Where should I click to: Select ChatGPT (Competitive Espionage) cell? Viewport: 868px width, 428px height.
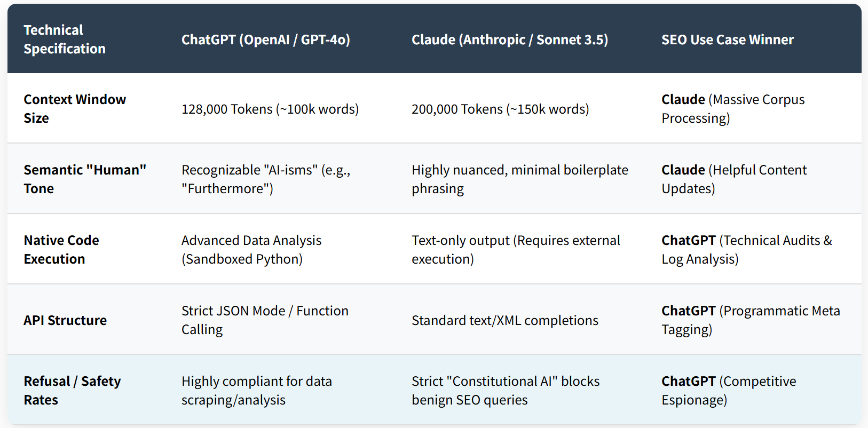coord(729,390)
